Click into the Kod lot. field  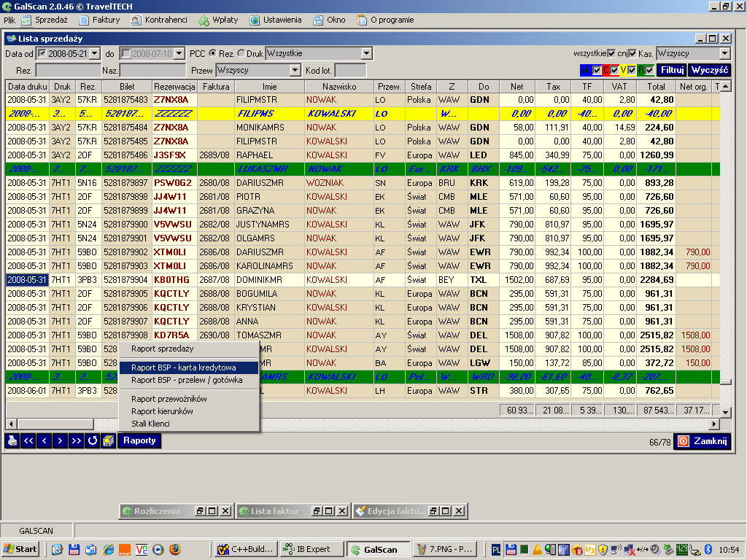click(x=350, y=71)
